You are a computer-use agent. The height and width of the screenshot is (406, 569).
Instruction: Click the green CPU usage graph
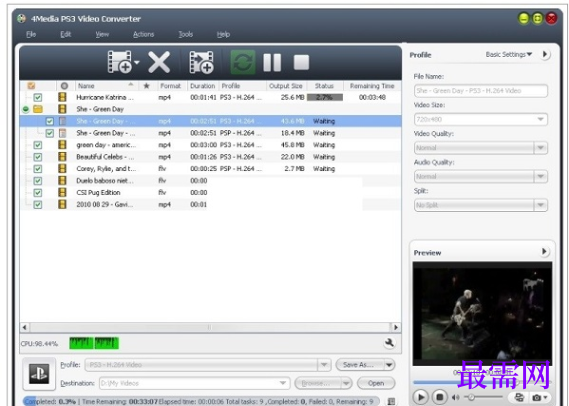pos(94,343)
